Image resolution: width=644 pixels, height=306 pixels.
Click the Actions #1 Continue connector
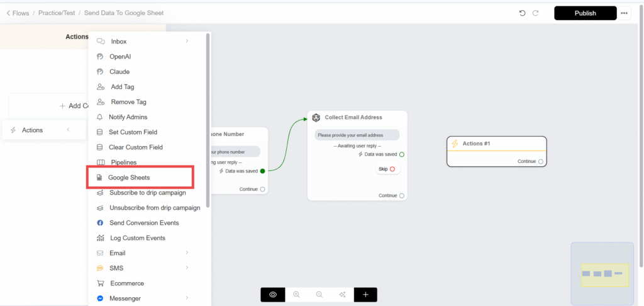click(x=540, y=161)
